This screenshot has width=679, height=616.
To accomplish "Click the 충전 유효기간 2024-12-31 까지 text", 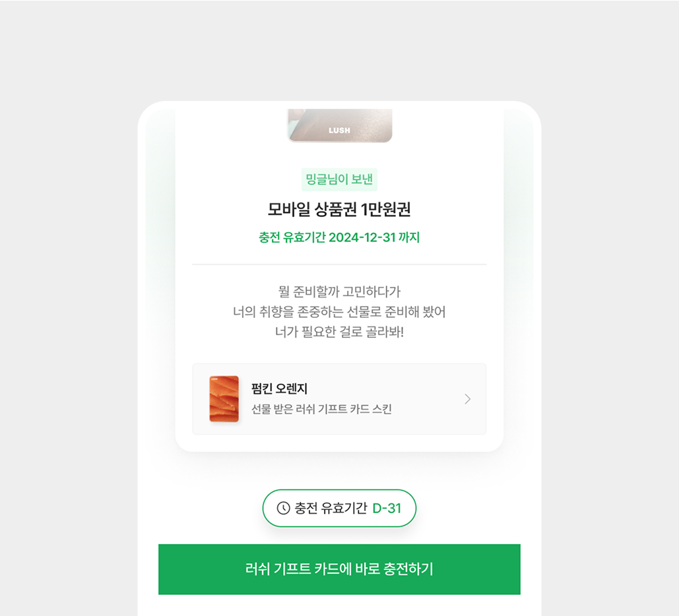I will (339, 237).
